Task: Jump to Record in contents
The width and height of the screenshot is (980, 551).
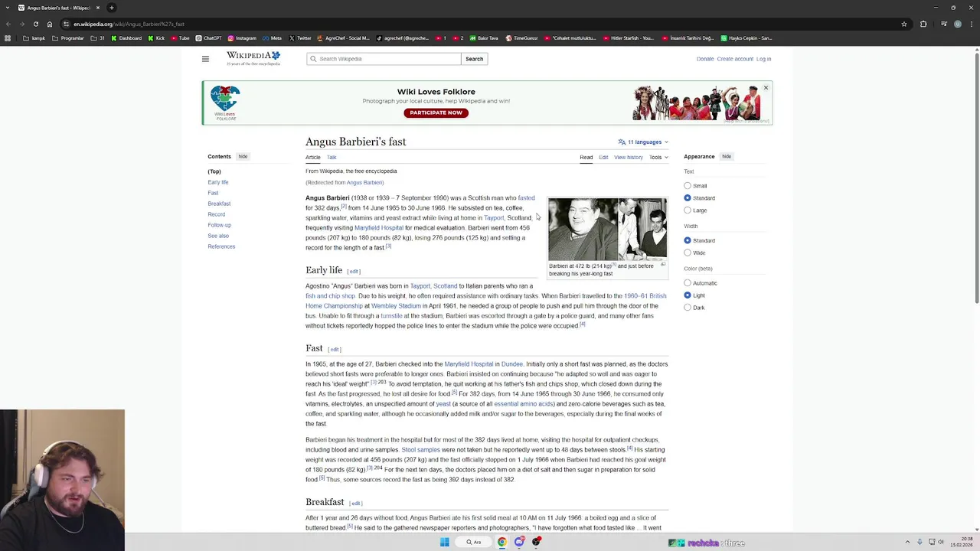Action: [x=217, y=214]
